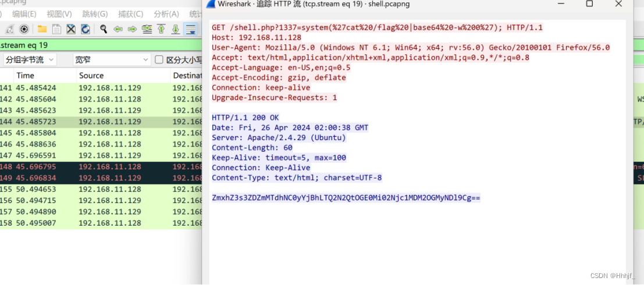
Task: Tick the 区分大小写 case sensitive checkbox
Action: tap(159, 60)
